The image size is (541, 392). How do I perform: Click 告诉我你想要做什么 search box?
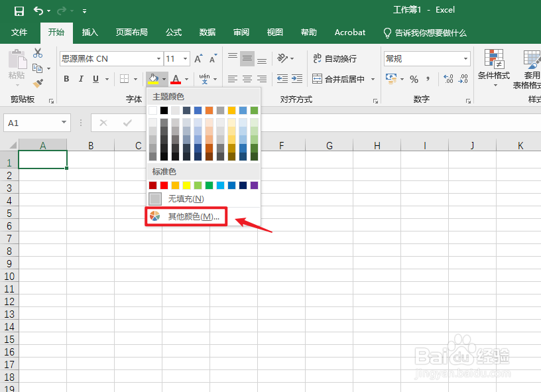425,33
